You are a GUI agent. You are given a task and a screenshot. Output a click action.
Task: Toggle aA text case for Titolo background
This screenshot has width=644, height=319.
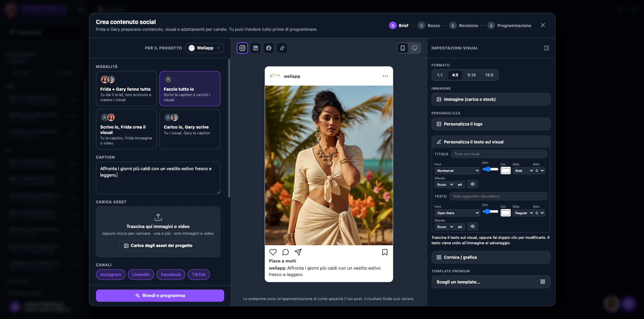pyautogui.click(x=460, y=184)
